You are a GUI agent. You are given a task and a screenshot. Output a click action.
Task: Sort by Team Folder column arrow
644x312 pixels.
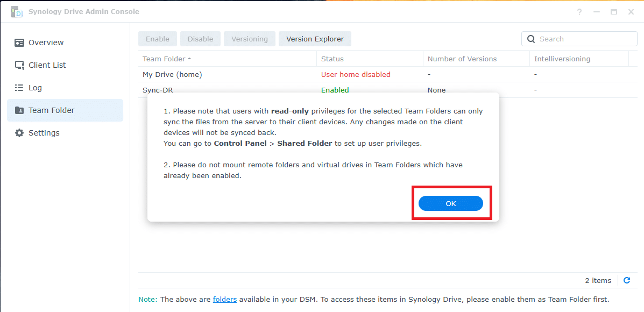click(x=189, y=59)
